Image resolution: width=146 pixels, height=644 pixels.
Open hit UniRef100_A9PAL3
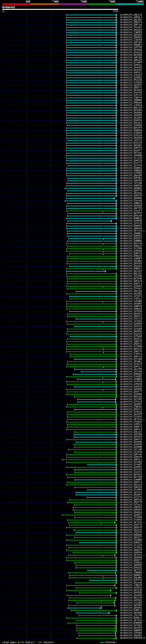131,17
